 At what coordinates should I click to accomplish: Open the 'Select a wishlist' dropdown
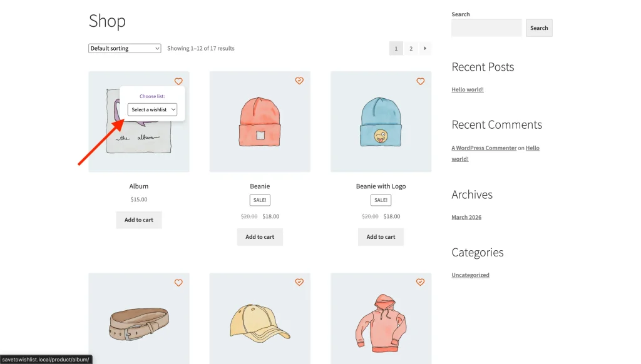153,109
